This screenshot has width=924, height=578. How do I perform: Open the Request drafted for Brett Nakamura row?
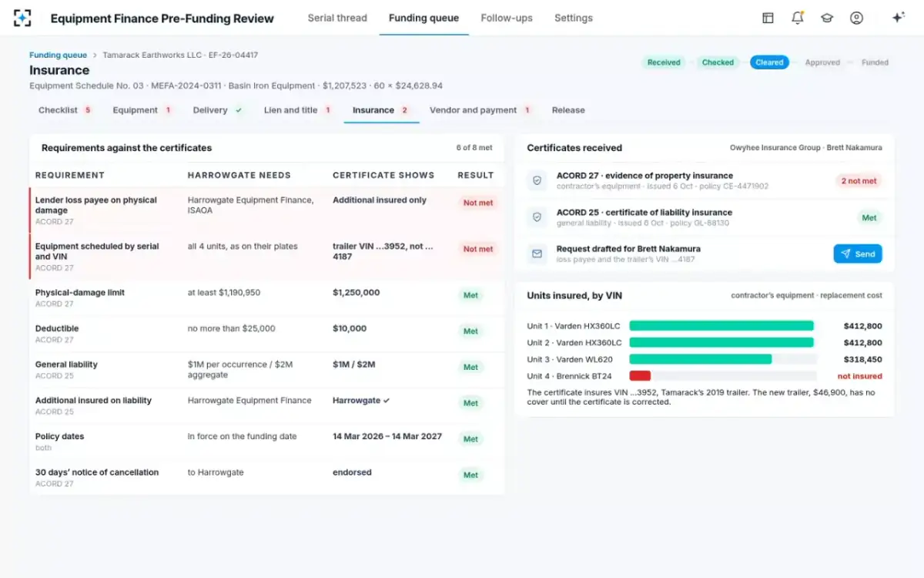coord(704,254)
